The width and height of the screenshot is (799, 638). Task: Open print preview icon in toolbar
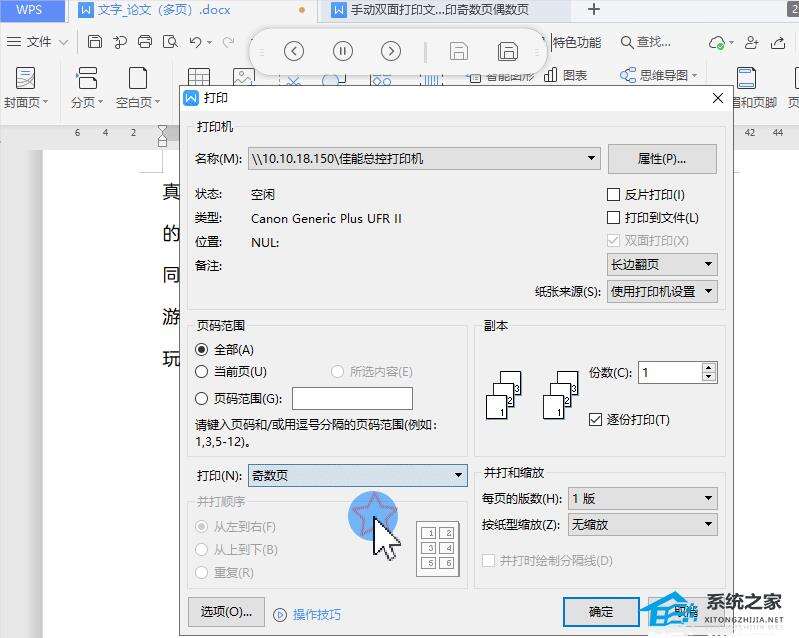pyautogui.click(x=170, y=42)
